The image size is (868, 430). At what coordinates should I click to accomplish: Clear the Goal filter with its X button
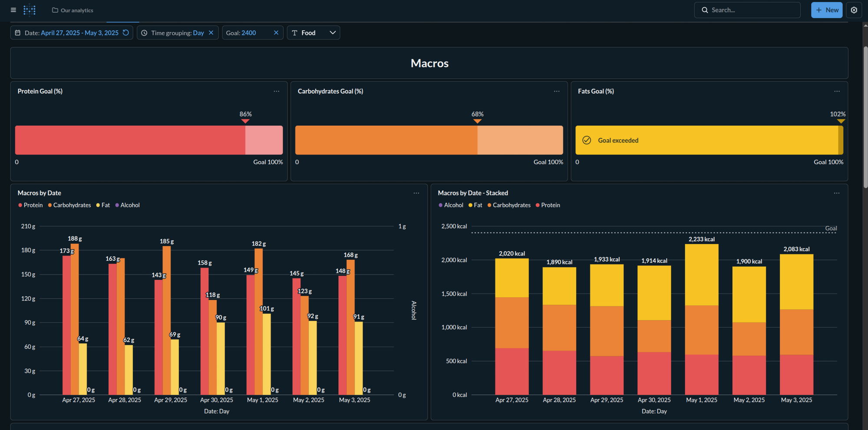(x=276, y=33)
